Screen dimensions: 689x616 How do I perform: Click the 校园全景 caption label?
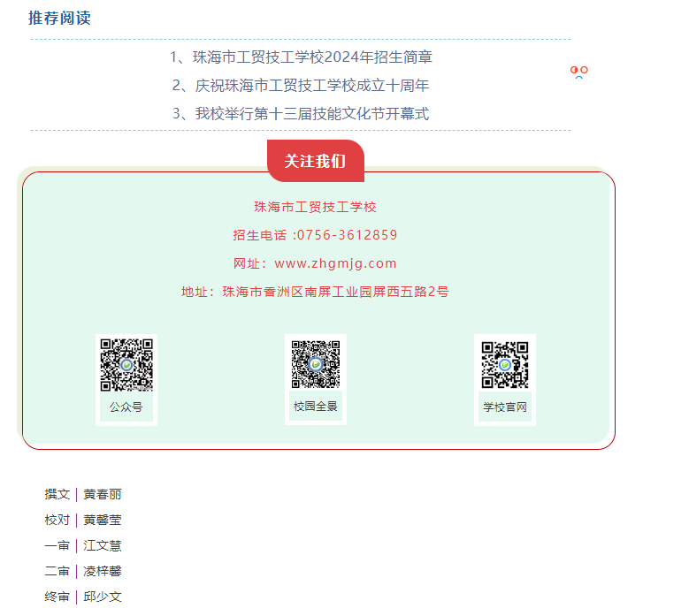tap(316, 407)
